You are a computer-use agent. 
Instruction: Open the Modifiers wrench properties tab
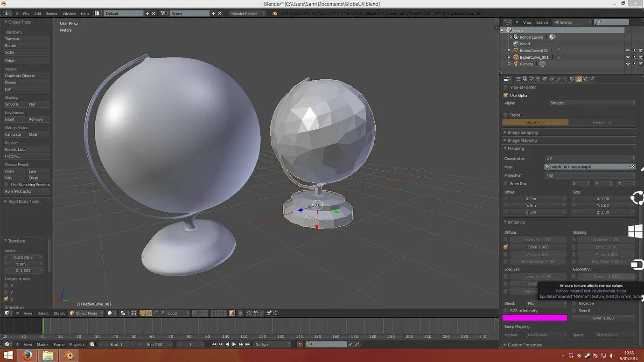pos(559,79)
